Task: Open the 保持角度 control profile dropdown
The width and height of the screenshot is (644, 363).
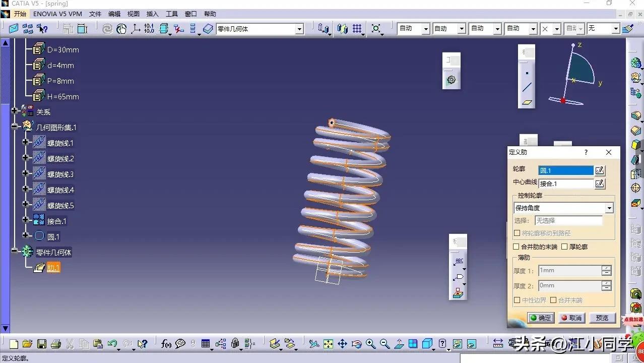Action: point(609,208)
